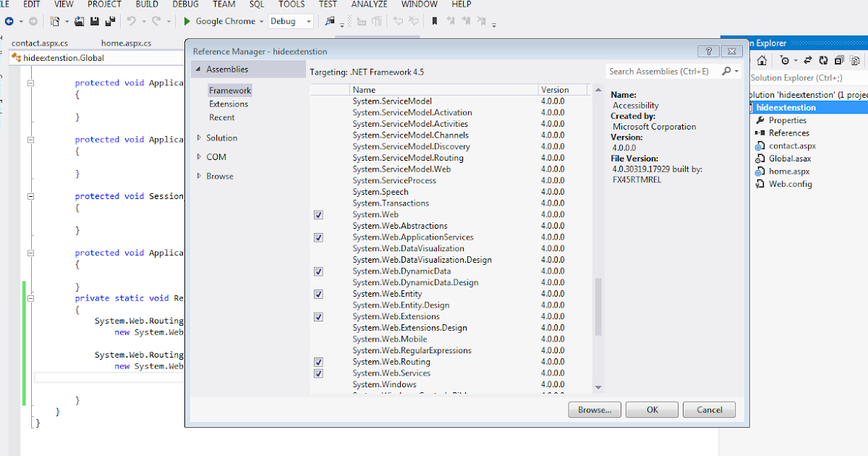This screenshot has width=868, height=456.
Task: Click the Save All toolbar icon
Action: [110, 22]
